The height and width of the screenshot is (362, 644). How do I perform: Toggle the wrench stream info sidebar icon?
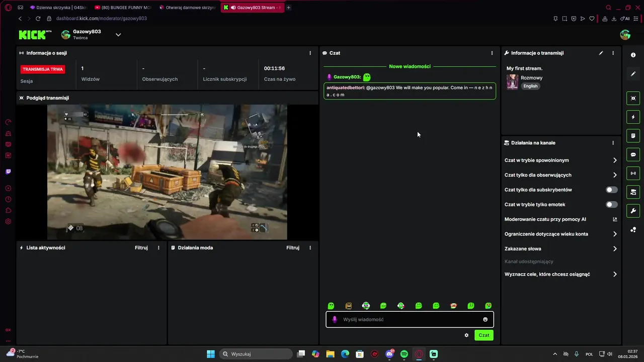point(633,211)
